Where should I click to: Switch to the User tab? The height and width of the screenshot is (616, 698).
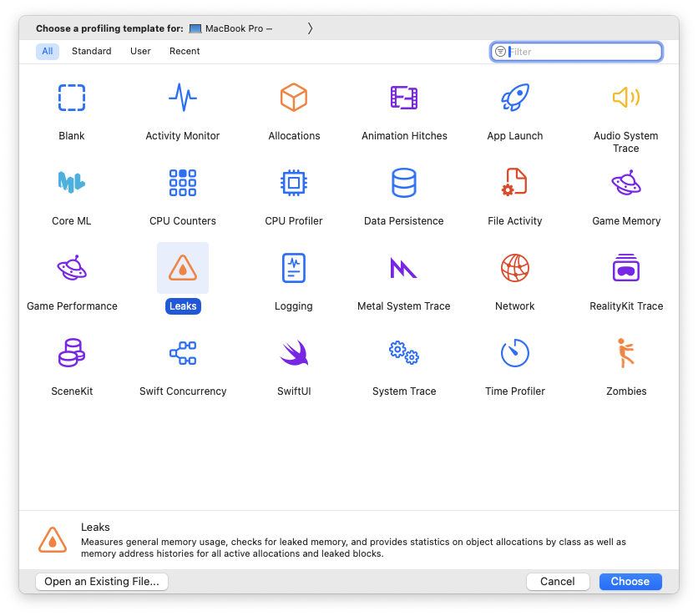pyautogui.click(x=140, y=51)
